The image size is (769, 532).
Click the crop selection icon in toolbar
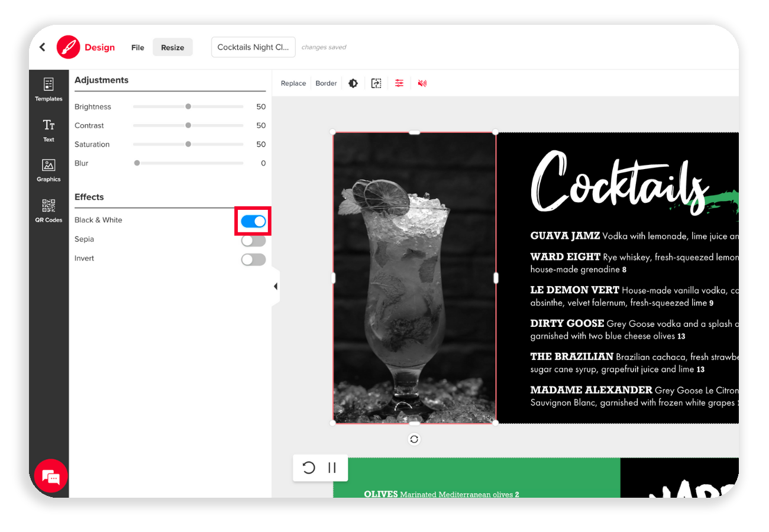tap(376, 83)
